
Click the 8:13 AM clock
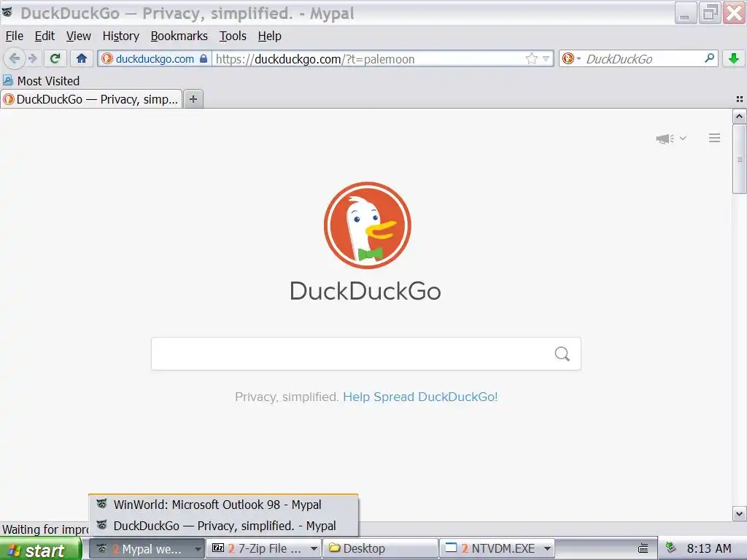(x=709, y=549)
